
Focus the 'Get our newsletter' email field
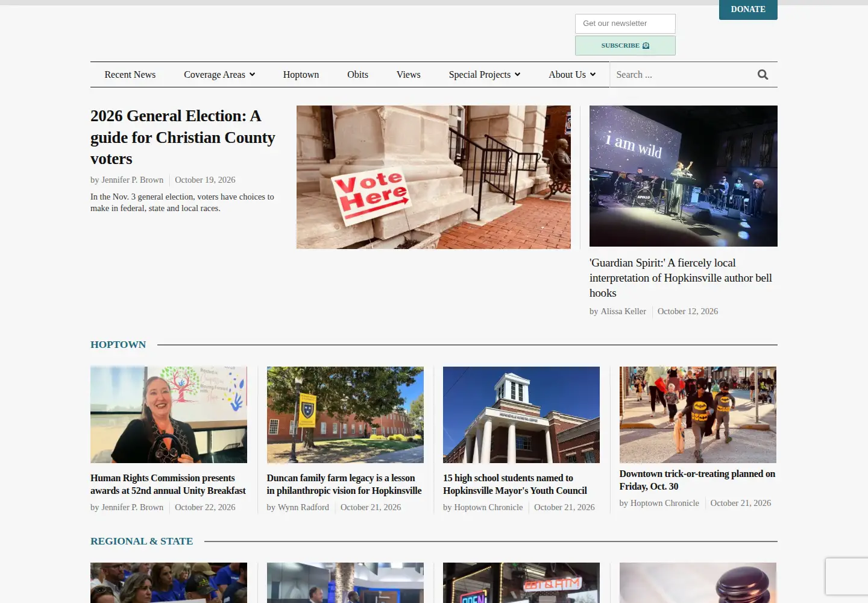click(x=625, y=24)
